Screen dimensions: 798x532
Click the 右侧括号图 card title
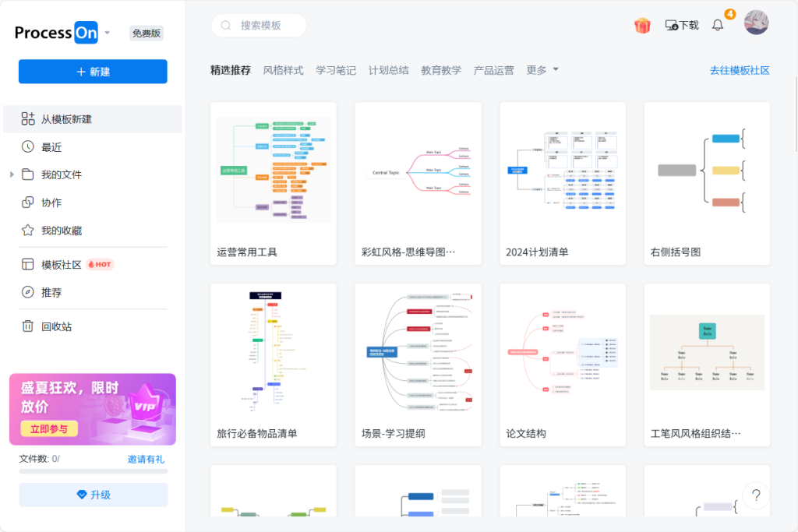click(x=676, y=252)
